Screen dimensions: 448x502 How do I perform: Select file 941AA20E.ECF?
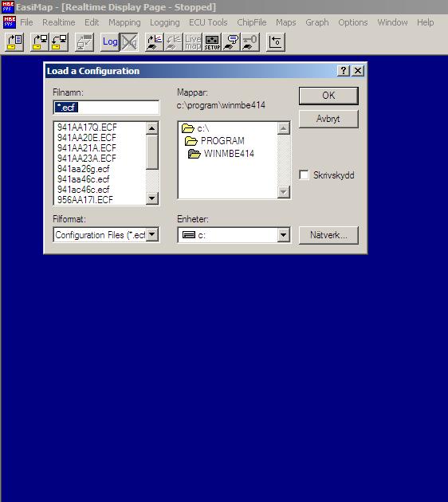pyautogui.click(x=87, y=138)
